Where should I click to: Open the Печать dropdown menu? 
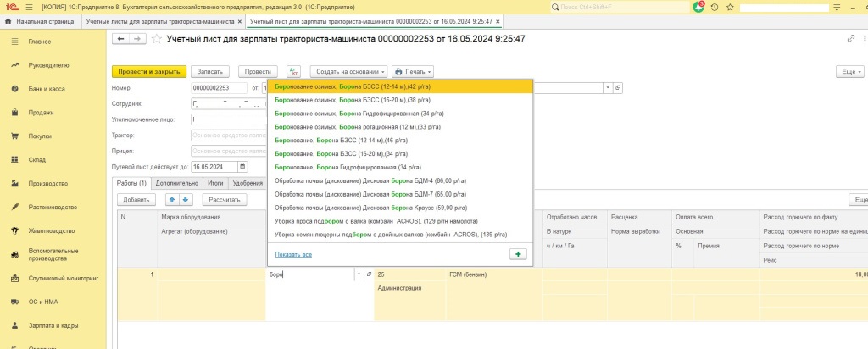tap(413, 72)
